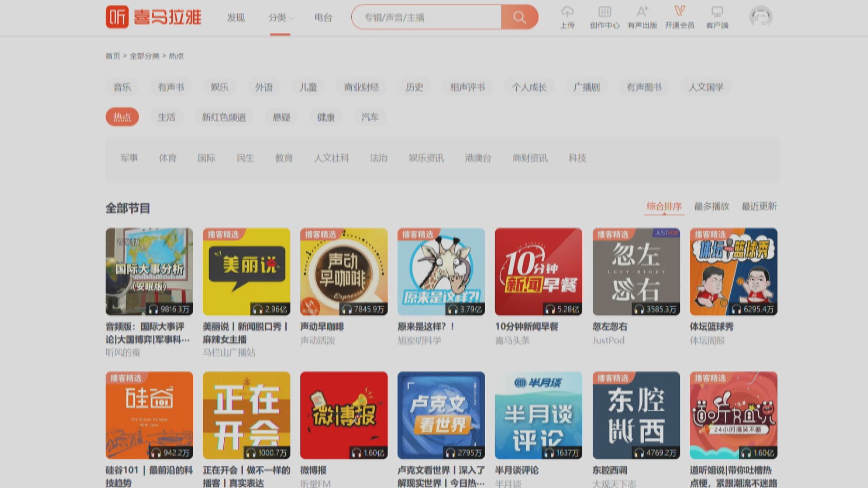Image resolution: width=868 pixels, height=488 pixels.
Task: Filter by 体育 subcategory
Action: click(168, 158)
